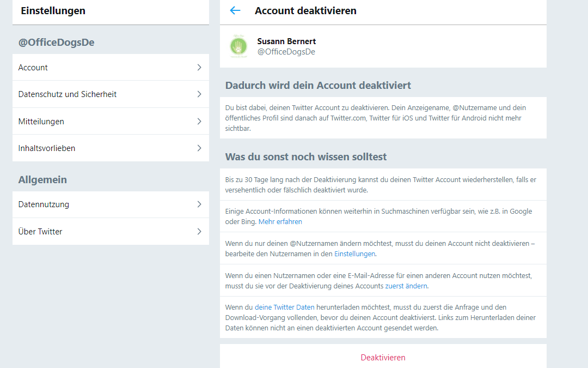The height and width of the screenshot is (368, 588).
Task: Click the @OfficeDogsDe handle under Susann Bernert
Action: point(286,52)
